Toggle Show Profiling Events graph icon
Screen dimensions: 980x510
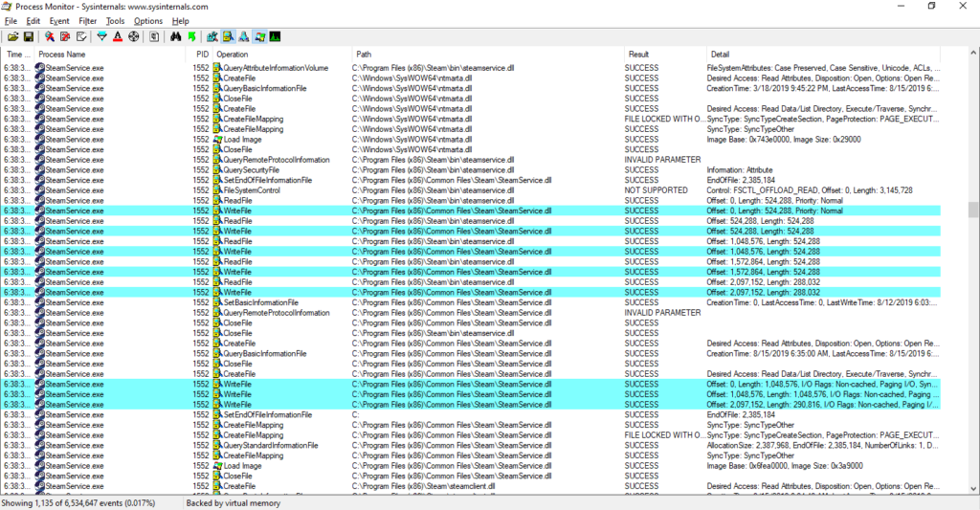pos(275,37)
